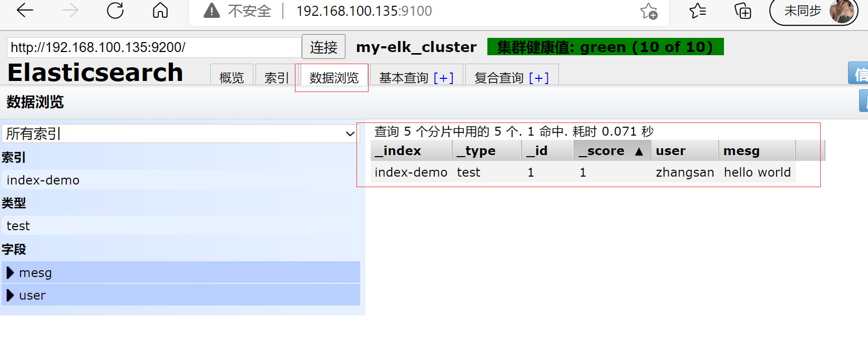
Task: Reload the page with the refresh icon
Action: click(x=115, y=11)
